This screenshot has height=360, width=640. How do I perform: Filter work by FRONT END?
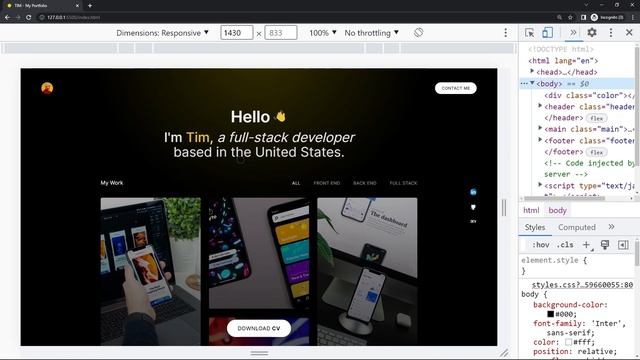click(327, 183)
